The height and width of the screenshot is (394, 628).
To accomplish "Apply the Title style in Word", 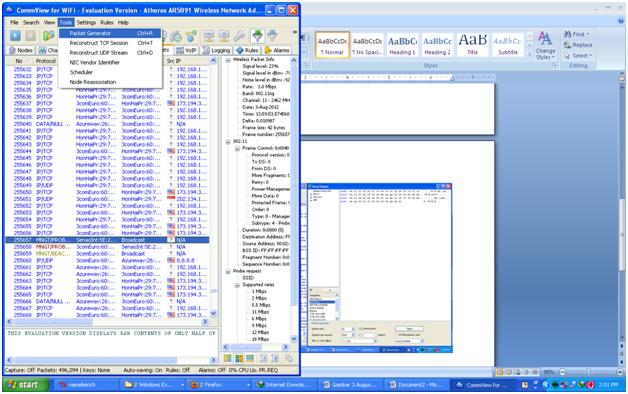I will coord(473,45).
